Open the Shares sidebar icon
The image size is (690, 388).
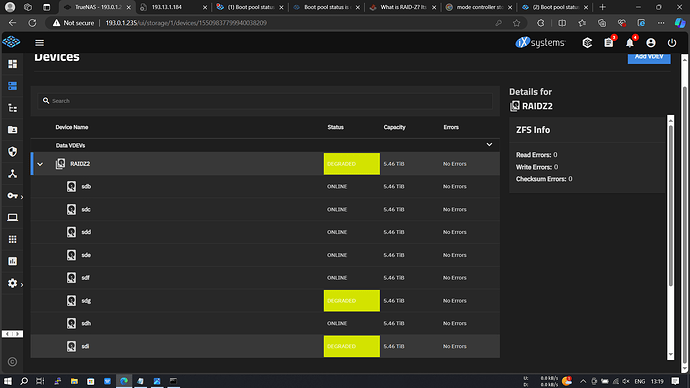pos(12,130)
